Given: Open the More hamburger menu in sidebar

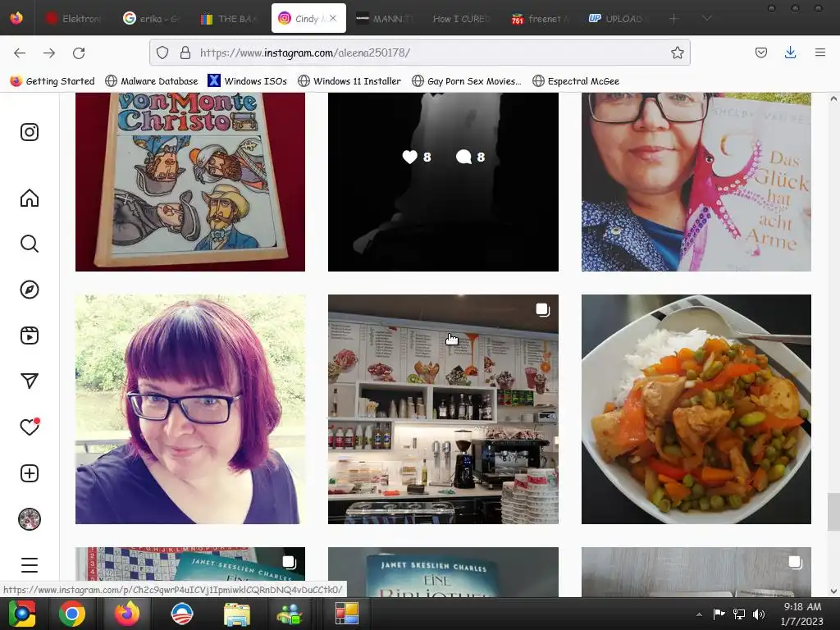Looking at the screenshot, I should 30,565.
